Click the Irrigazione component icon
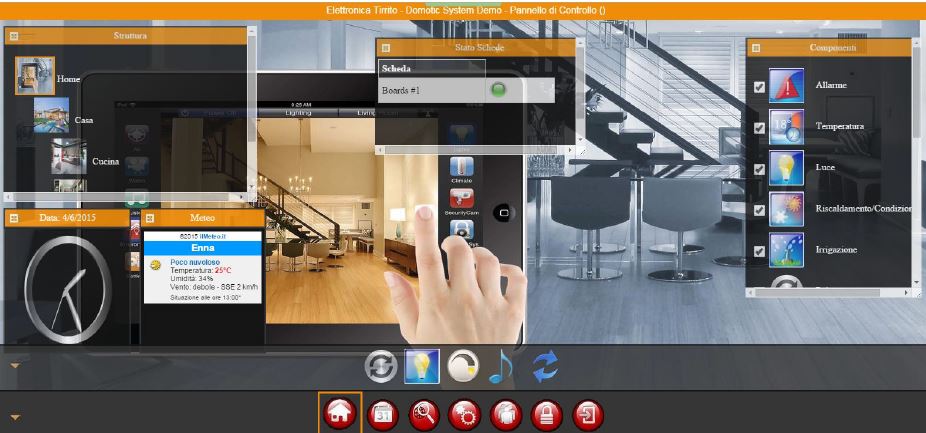 pyautogui.click(x=786, y=250)
